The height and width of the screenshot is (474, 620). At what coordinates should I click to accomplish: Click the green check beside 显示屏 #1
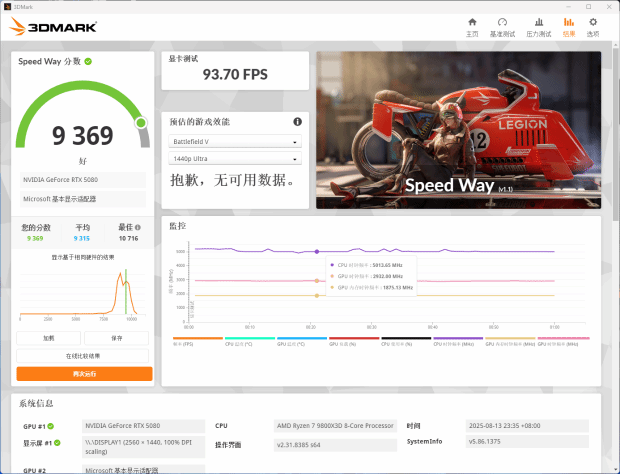[57, 443]
